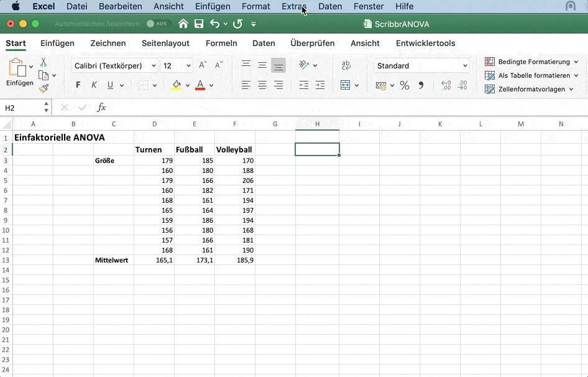Image resolution: width=588 pixels, height=377 pixels.
Task: Switch to the Einfügen ribbon tab
Action: coord(57,43)
